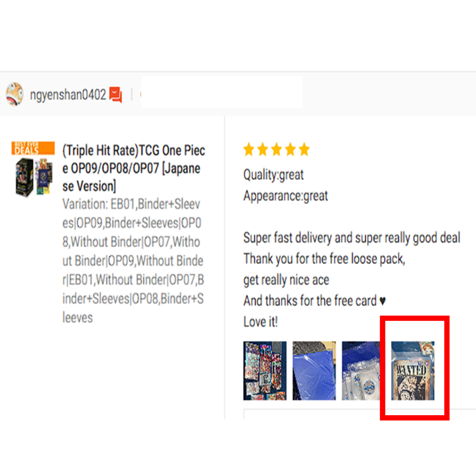The image size is (476, 476).
Task: Click the Variation details text
Action: pyautogui.click(x=133, y=261)
